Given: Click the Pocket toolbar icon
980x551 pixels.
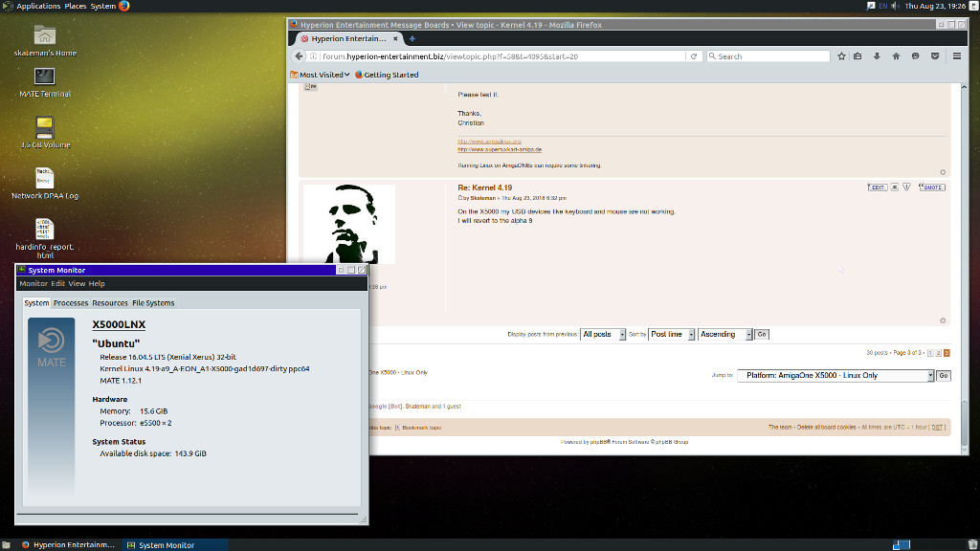Looking at the screenshot, I should pyautogui.click(x=935, y=56).
